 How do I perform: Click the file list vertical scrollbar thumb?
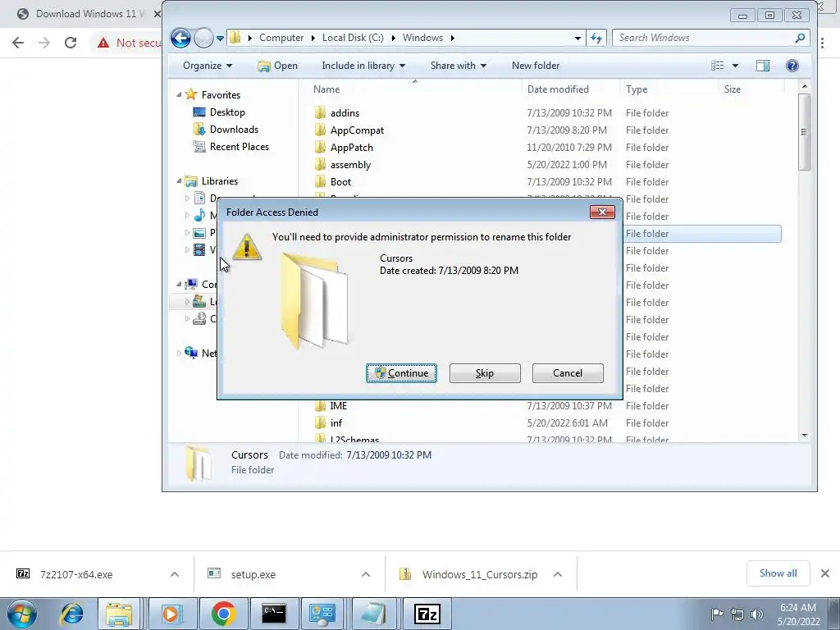pyautogui.click(x=804, y=132)
